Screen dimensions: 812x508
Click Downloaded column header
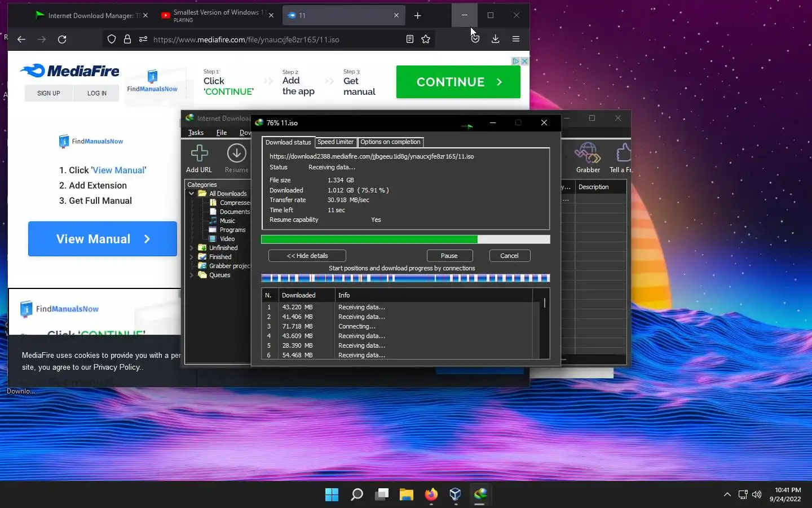[x=307, y=295]
